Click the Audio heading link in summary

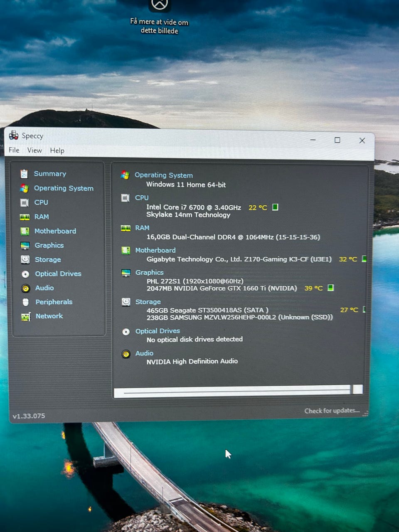pyautogui.click(x=144, y=353)
